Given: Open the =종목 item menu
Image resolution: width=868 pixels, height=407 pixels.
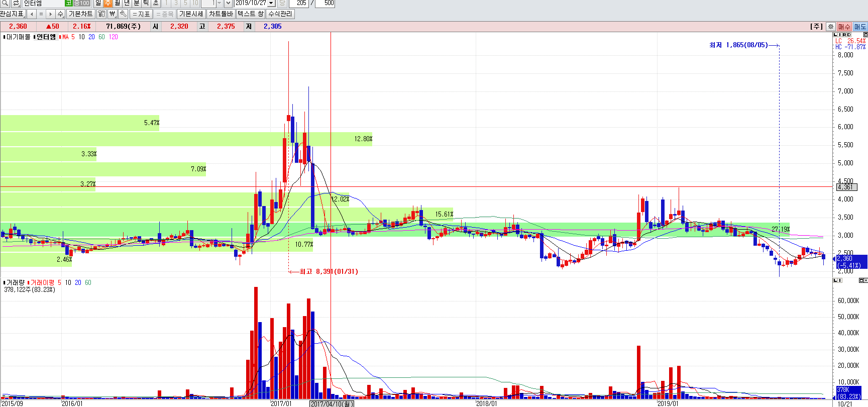Looking at the screenshot, I should click(x=165, y=14).
